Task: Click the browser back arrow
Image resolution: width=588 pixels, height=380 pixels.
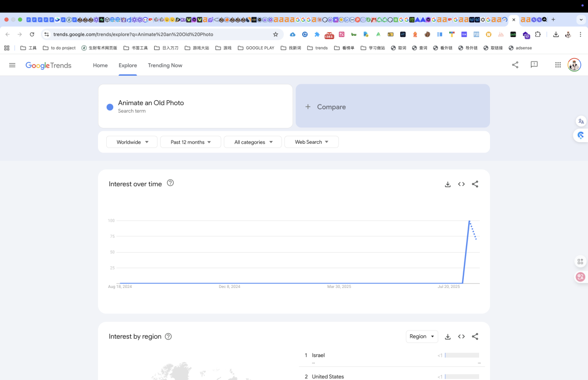Action: [8, 34]
